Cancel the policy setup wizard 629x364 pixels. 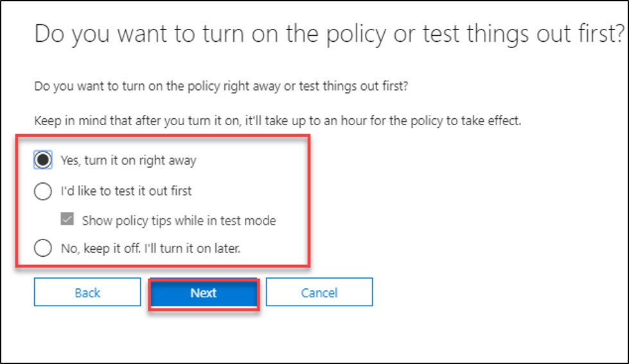(x=319, y=293)
